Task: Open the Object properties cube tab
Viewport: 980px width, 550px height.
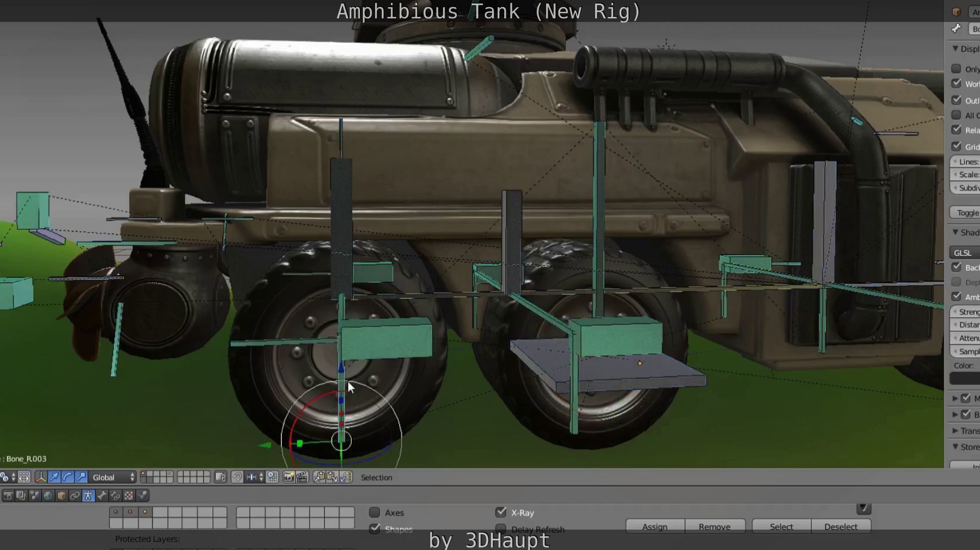Action: [61, 495]
